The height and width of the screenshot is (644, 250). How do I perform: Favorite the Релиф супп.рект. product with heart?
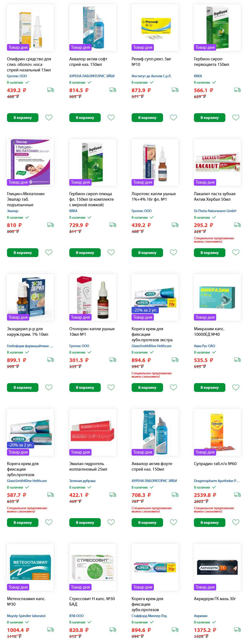[173, 117]
